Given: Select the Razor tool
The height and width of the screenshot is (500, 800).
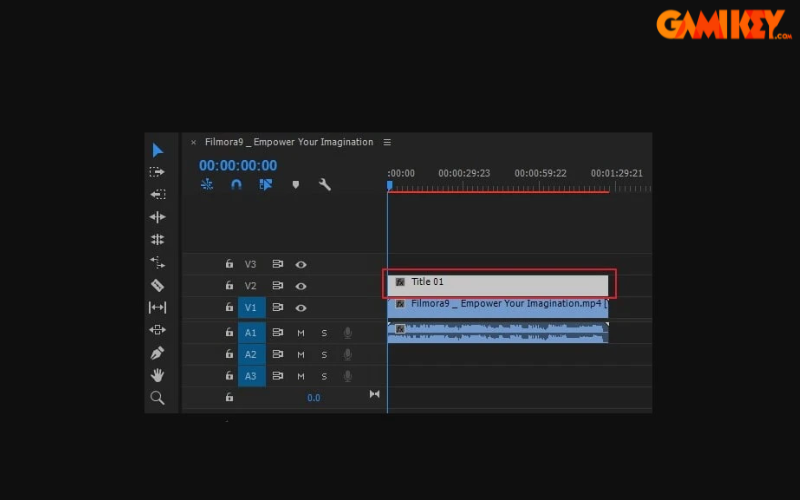Looking at the screenshot, I should [157, 285].
